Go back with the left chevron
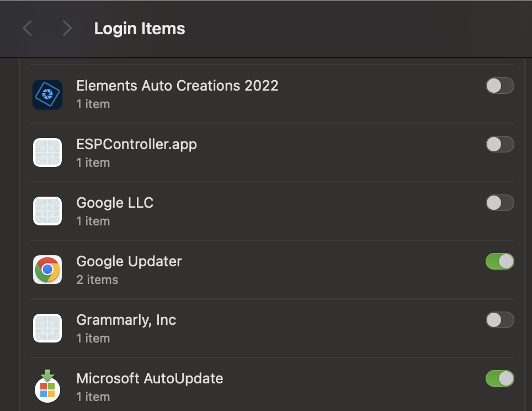This screenshot has width=532, height=411. [x=27, y=28]
